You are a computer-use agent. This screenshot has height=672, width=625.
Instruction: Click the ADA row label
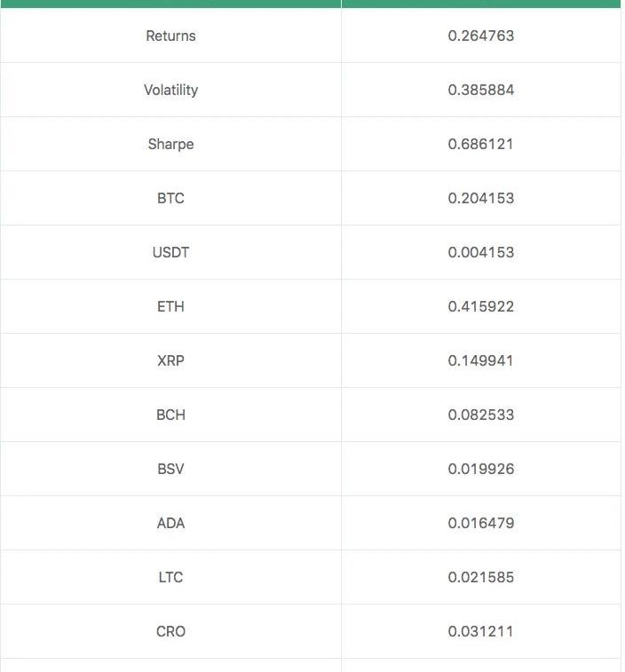tap(170, 523)
